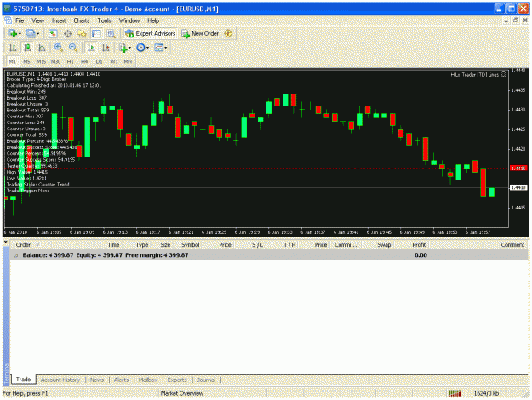This screenshot has height=400, width=532.
Task: Open the Window menu
Action: pos(129,20)
